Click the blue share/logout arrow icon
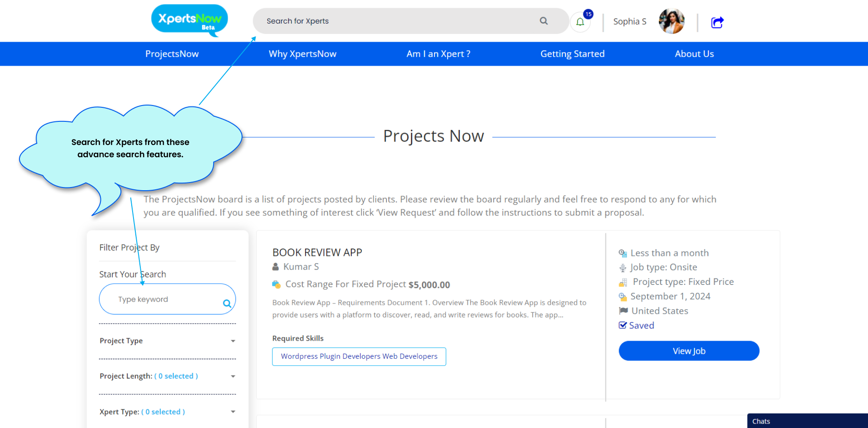This screenshot has width=868, height=428. point(717,22)
